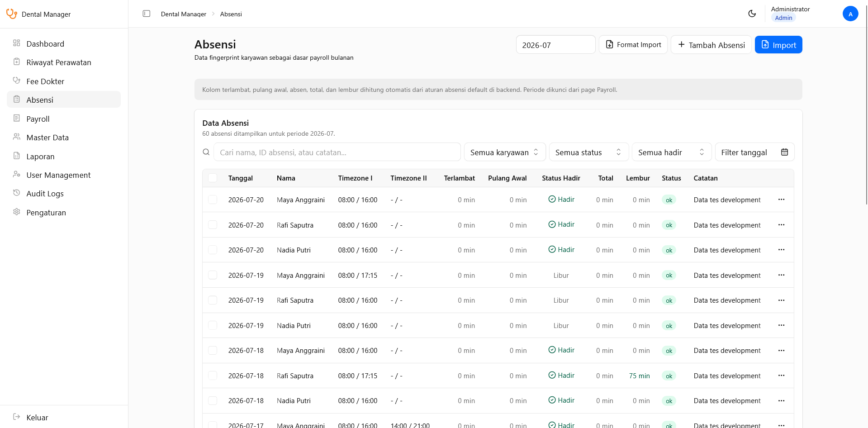Screen dimensions: 868x428
Task: Click the Tanggal column header
Action: [241, 178]
